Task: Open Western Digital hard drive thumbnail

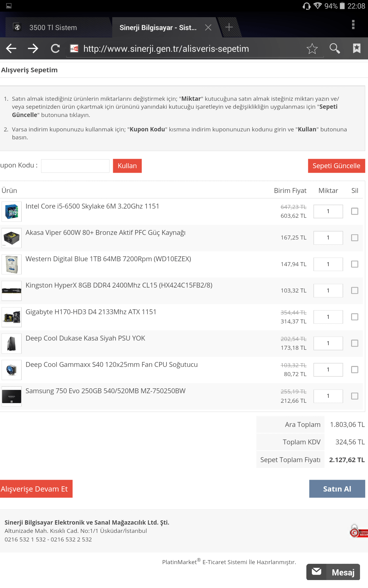Action: [x=12, y=264]
